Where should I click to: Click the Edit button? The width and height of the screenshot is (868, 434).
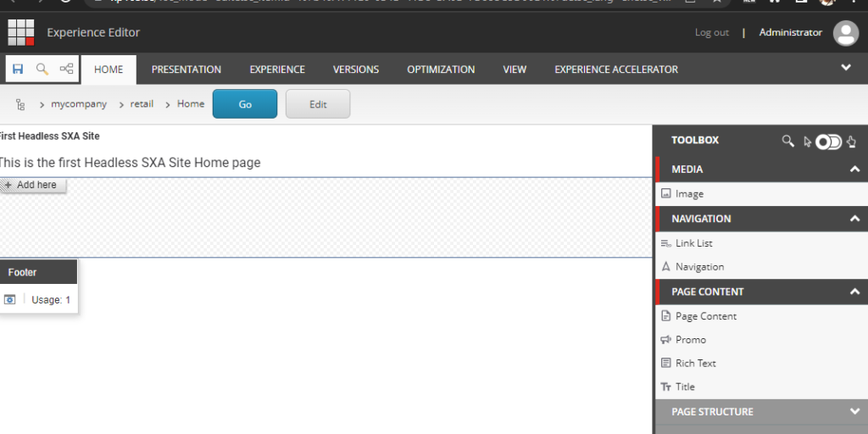click(x=318, y=104)
